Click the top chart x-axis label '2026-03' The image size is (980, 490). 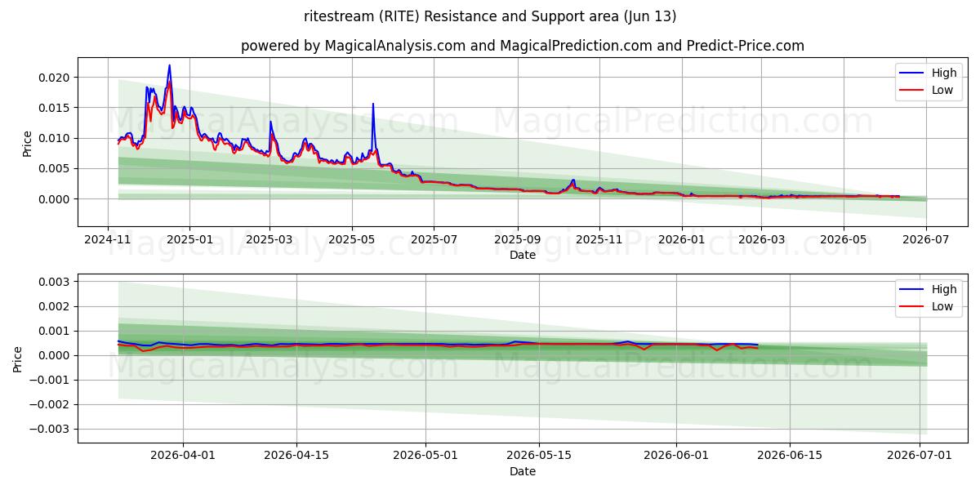760,238
